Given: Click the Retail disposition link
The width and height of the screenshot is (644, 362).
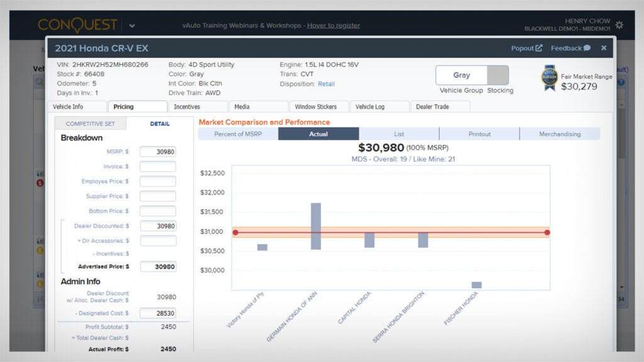Looking at the screenshot, I should pyautogui.click(x=326, y=84).
